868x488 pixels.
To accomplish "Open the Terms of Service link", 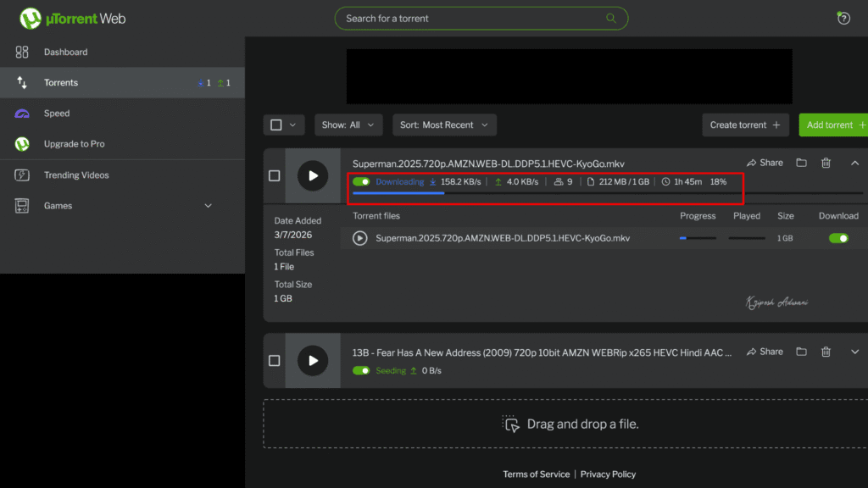I will click(536, 474).
